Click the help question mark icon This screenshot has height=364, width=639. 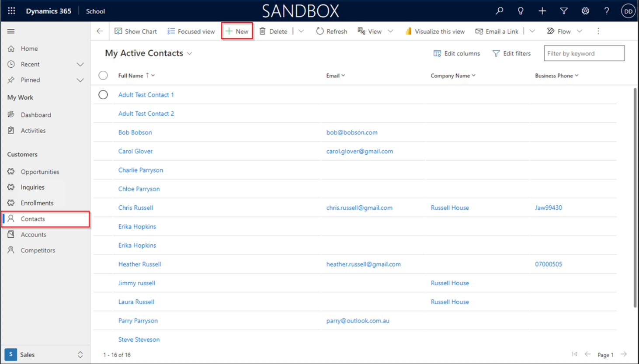click(x=607, y=11)
